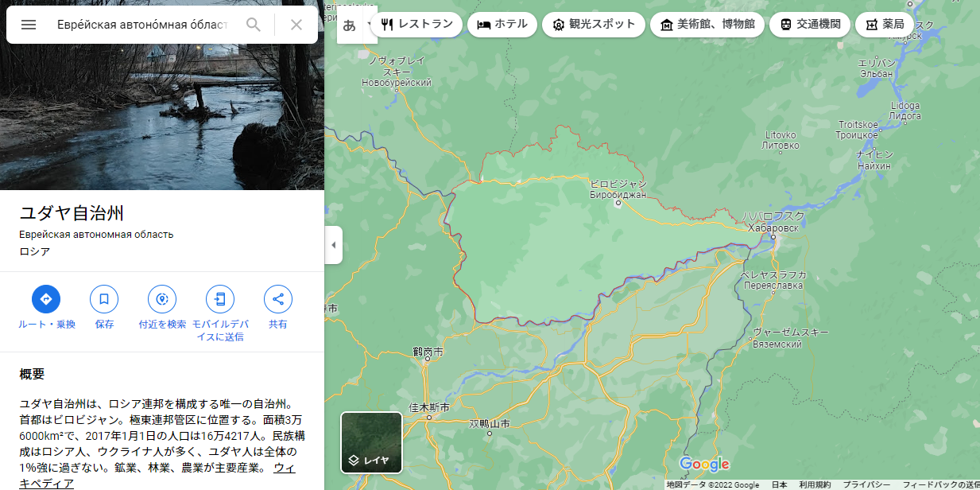Open the プライバシー privacy link
Screen dimensions: 980x490
coord(866,484)
